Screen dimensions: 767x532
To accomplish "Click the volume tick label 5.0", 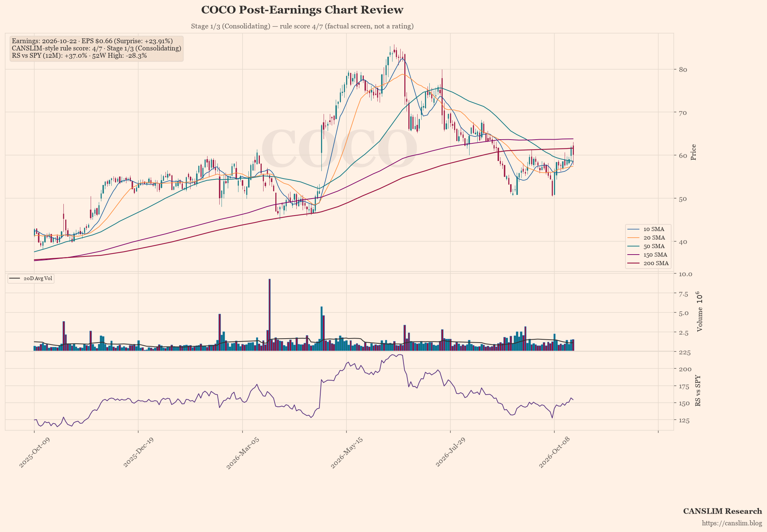I will [x=684, y=314].
